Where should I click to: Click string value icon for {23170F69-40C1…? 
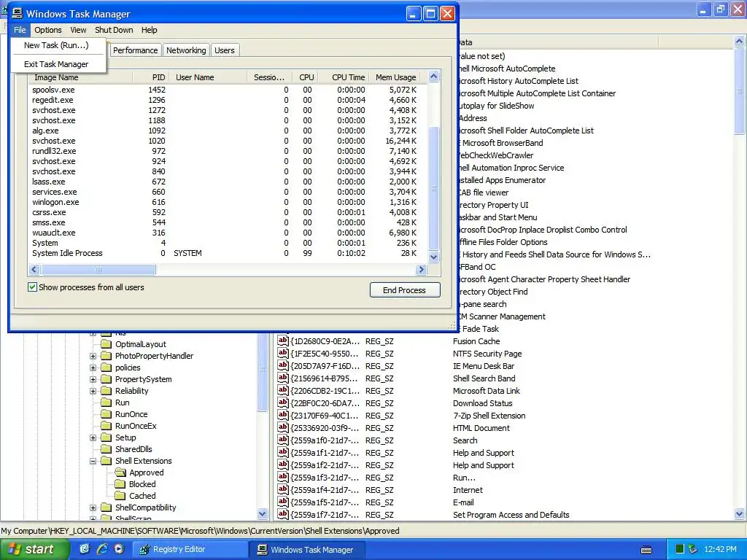pos(283,415)
